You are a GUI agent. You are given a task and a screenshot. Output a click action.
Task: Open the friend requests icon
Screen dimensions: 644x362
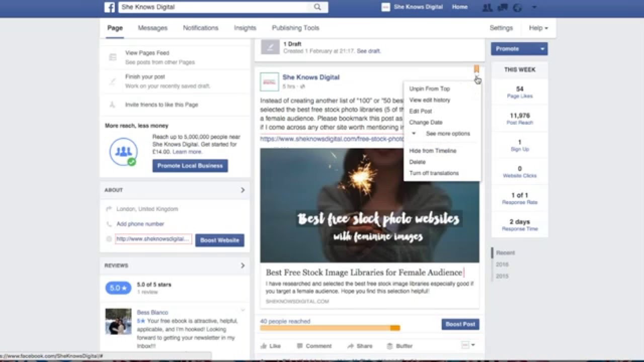click(x=487, y=7)
